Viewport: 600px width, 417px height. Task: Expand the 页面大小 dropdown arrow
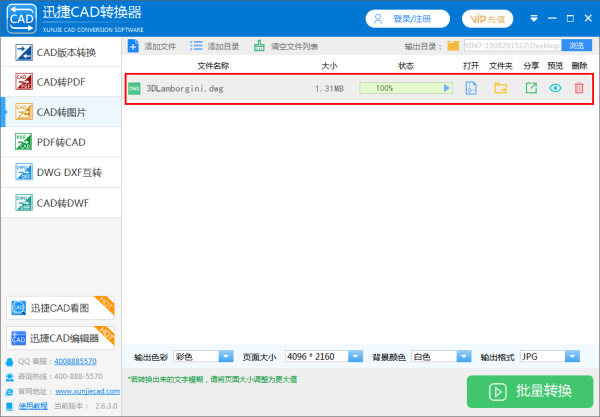tap(355, 357)
